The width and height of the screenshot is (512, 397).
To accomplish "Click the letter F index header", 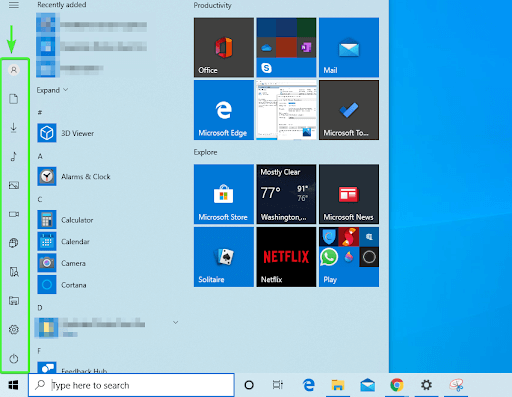I will 39,351.
